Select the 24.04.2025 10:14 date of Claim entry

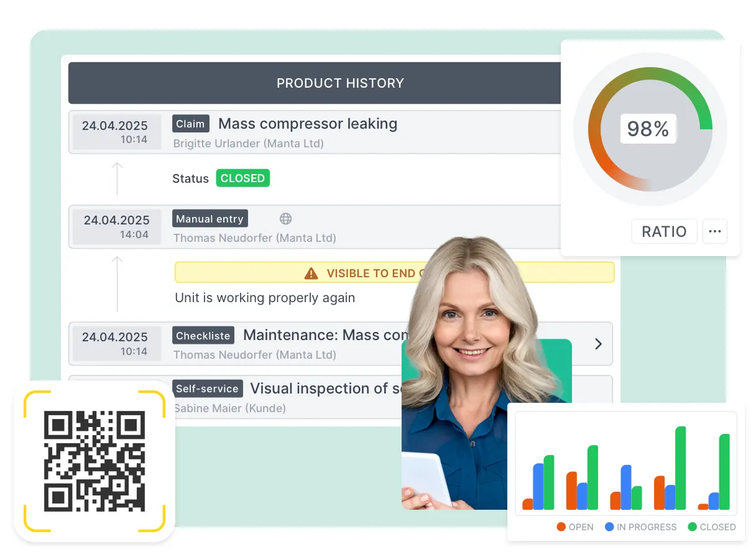point(116,132)
